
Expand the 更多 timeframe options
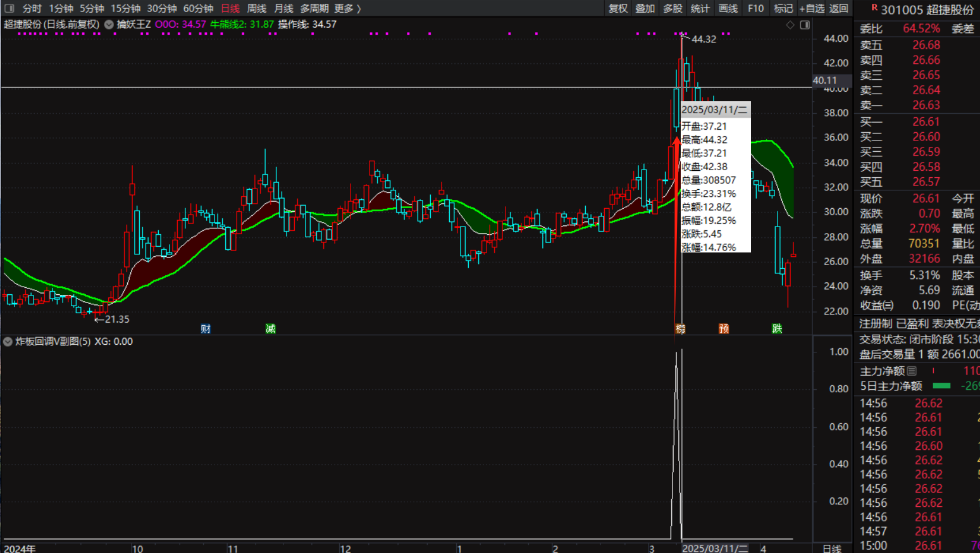point(347,8)
